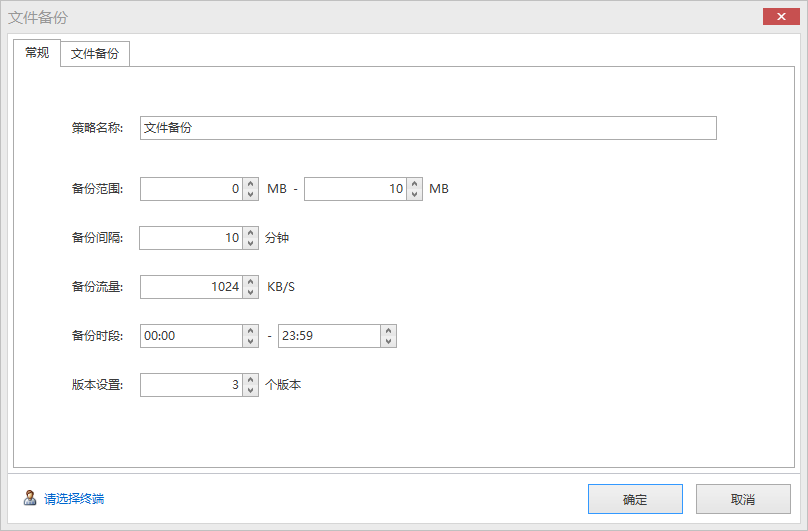Raise the 备份流量 KB/S limit
The image size is (808, 531).
[x=250, y=281]
